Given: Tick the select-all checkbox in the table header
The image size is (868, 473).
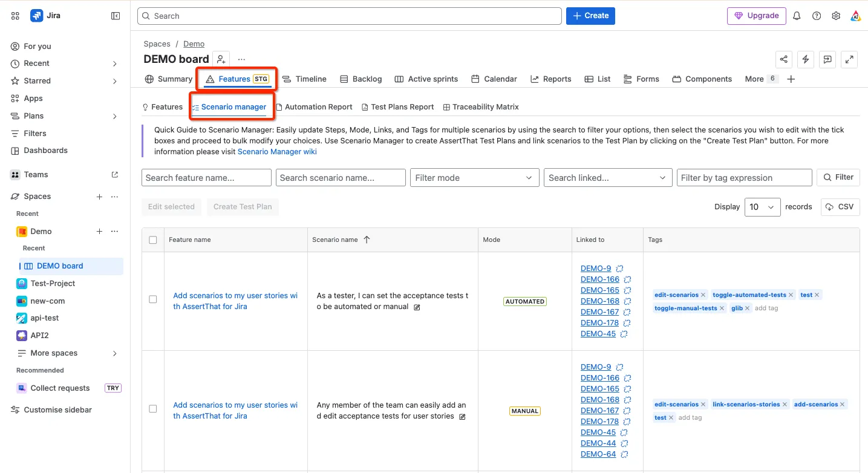Looking at the screenshot, I should click(153, 240).
